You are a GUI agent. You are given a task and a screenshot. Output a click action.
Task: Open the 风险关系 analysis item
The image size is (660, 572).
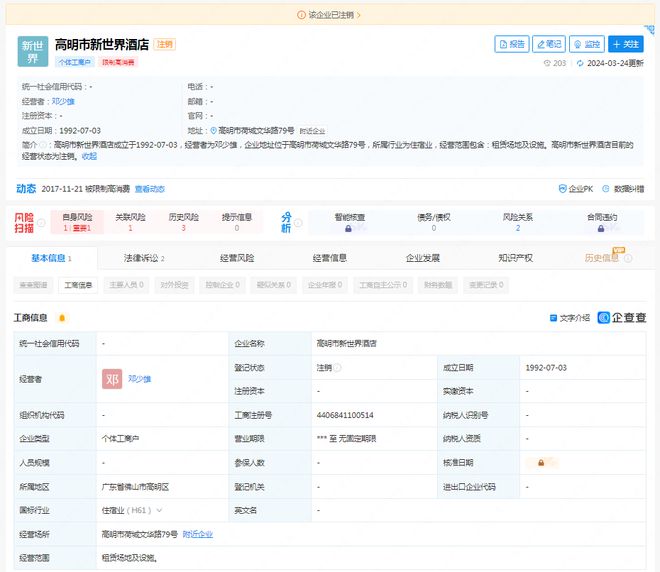pos(518,222)
